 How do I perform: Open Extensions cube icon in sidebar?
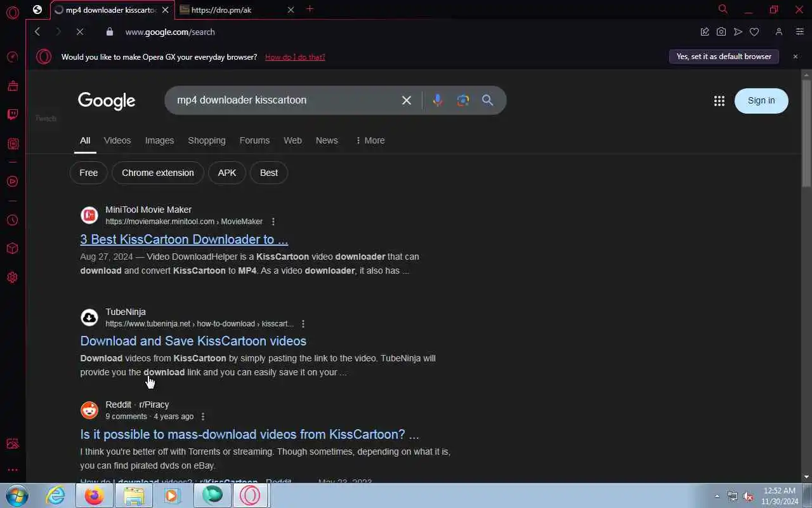[12, 249]
